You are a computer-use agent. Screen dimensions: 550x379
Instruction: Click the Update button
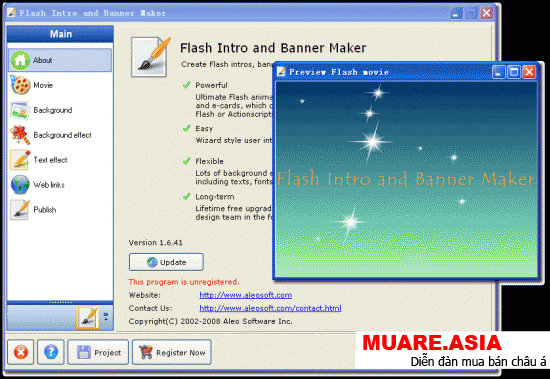click(166, 262)
